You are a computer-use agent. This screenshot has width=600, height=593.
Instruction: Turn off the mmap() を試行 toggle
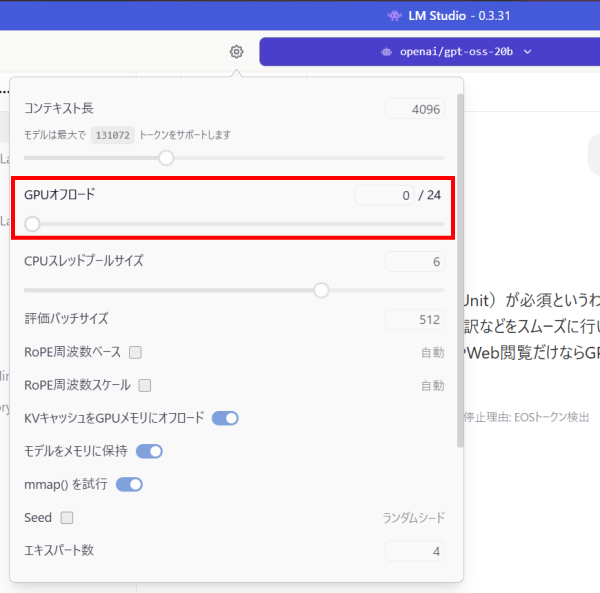coord(130,485)
